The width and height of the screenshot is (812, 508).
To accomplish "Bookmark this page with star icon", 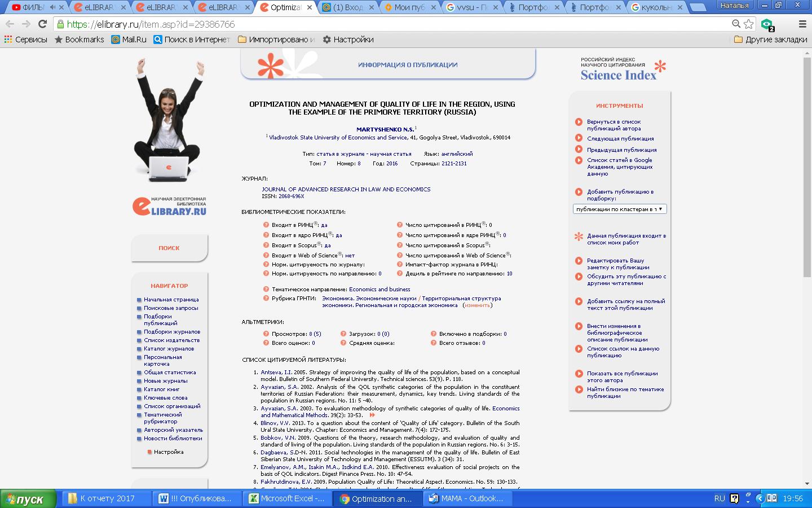I will tap(748, 24).
